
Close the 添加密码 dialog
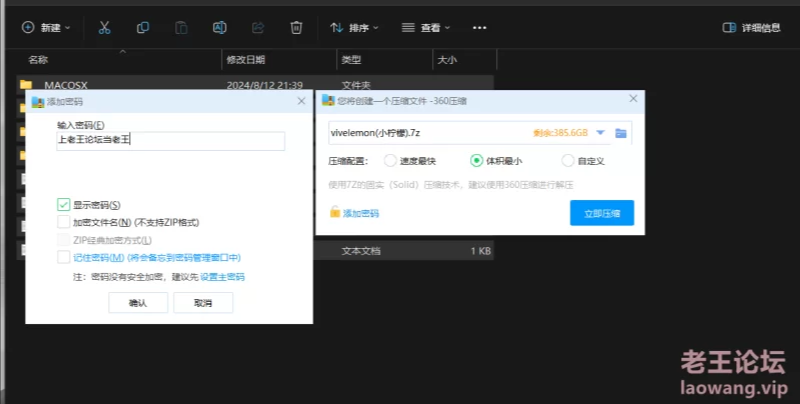[302, 101]
